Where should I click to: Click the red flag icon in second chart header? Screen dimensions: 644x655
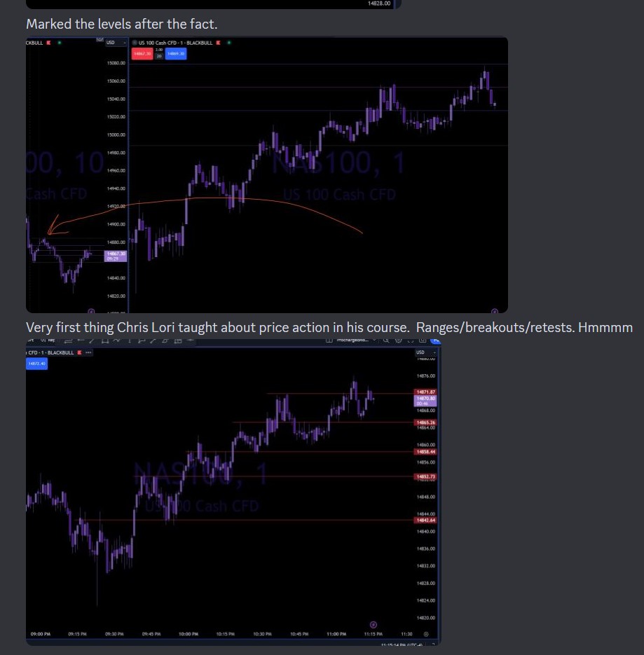point(79,352)
